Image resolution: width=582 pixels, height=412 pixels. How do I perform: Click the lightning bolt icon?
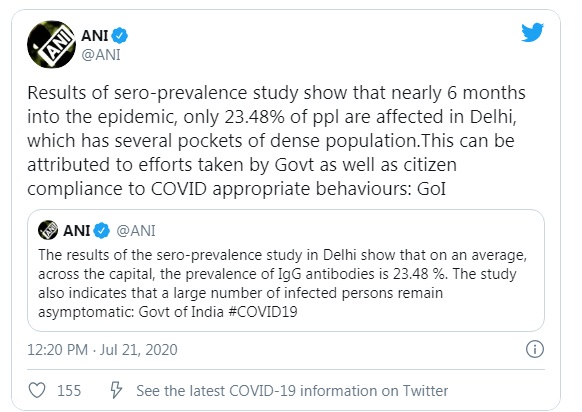point(116,390)
